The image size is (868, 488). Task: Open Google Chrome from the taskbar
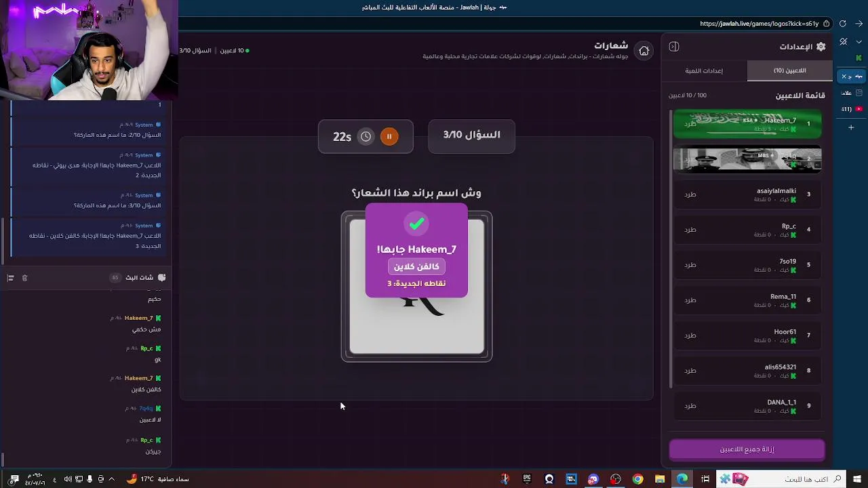coord(637,479)
